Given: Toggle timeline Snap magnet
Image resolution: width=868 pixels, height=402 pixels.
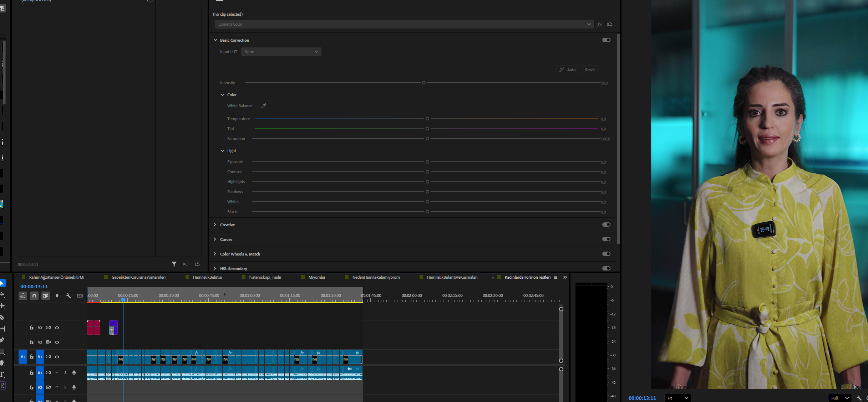Looking at the screenshot, I should pyautogui.click(x=34, y=296).
